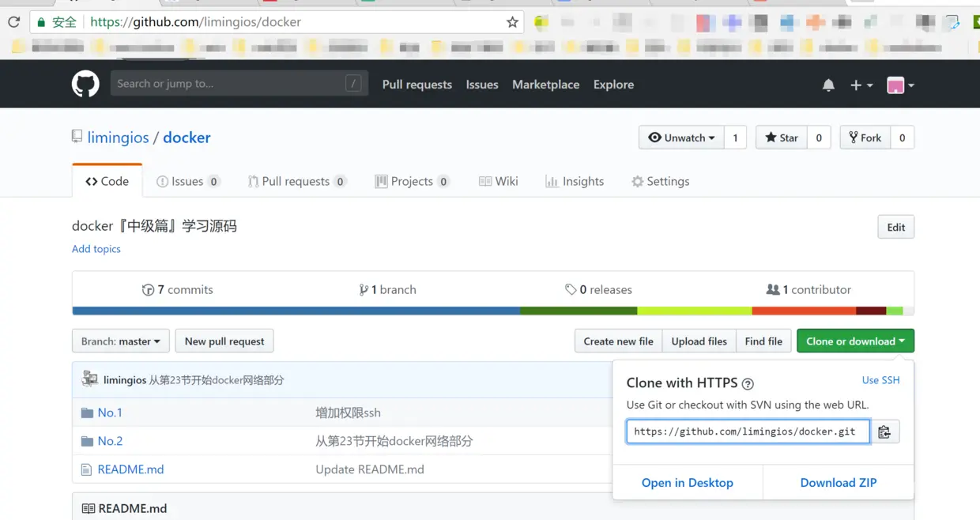
Task: Select the clone URL text field
Action: coord(748,431)
